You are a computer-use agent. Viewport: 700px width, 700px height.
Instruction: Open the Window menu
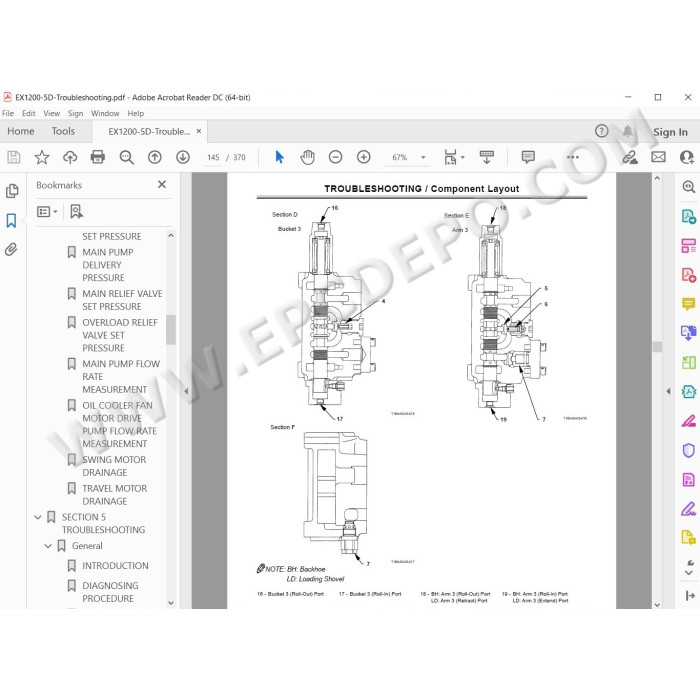pos(105,113)
